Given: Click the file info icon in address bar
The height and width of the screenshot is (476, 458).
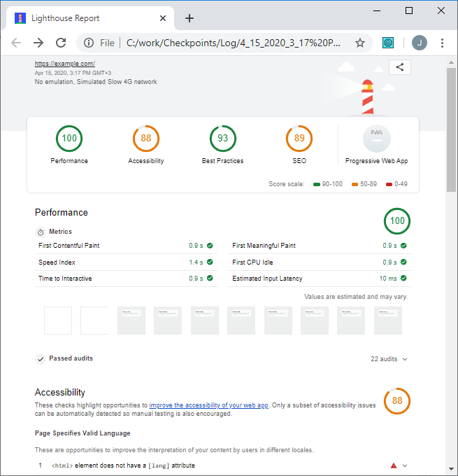Looking at the screenshot, I should point(90,43).
